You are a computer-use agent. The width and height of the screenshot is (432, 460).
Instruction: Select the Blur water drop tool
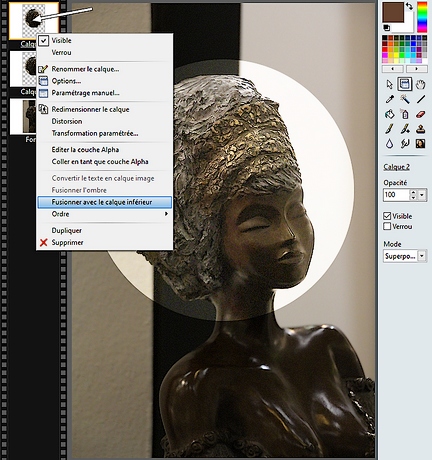(389, 144)
